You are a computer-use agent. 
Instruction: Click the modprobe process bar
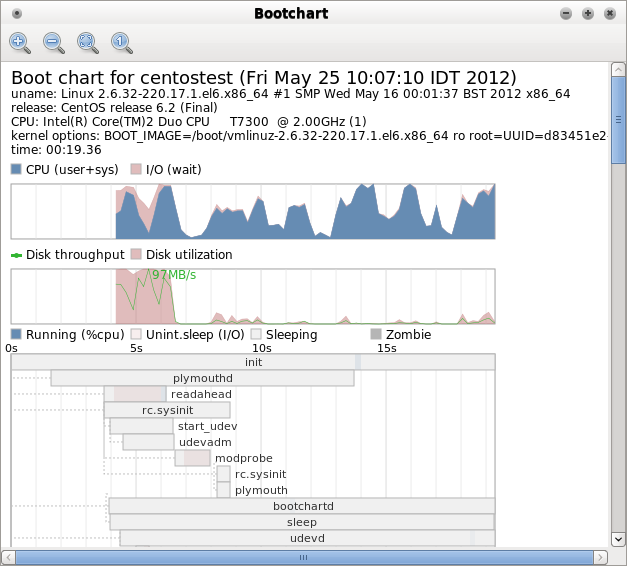click(x=193, y=458)
